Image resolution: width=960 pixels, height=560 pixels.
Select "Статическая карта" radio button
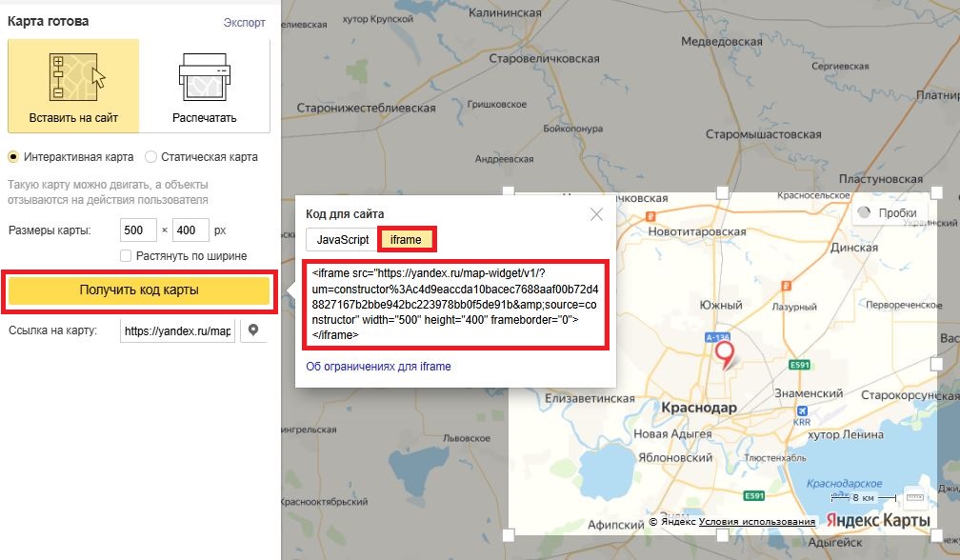[x=150, y=157]
